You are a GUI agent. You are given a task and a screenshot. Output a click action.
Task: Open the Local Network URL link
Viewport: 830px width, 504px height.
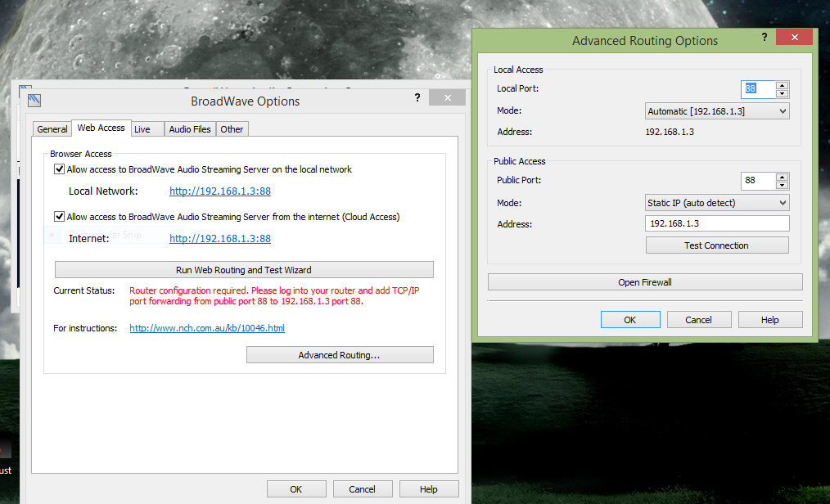220,191
